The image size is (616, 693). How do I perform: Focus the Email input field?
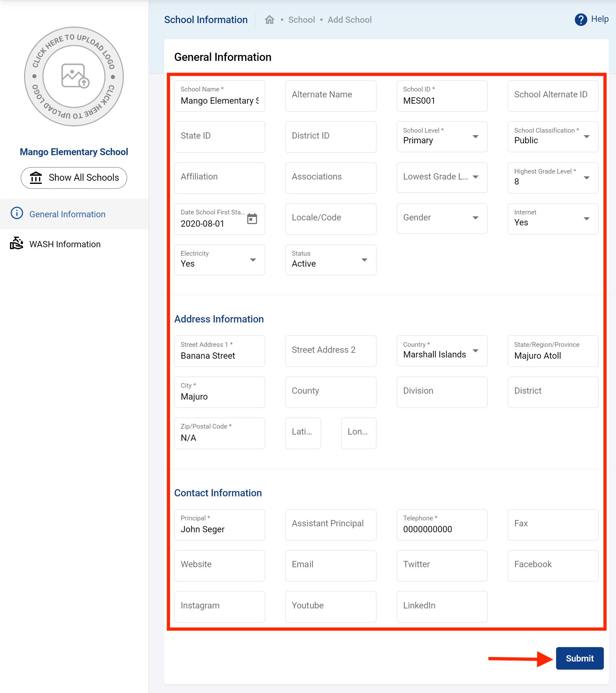click(x=330, y=565)
